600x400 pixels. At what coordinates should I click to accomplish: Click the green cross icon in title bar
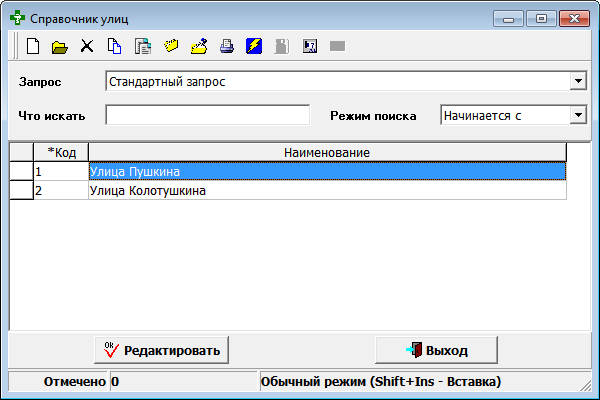pyautogui.click(x=17, y=18)
